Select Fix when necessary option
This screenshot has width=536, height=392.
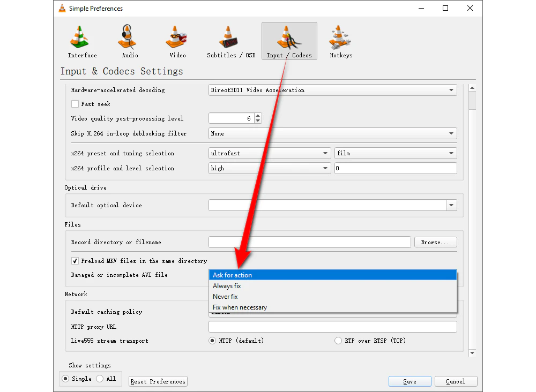click(x=333, y=307)
